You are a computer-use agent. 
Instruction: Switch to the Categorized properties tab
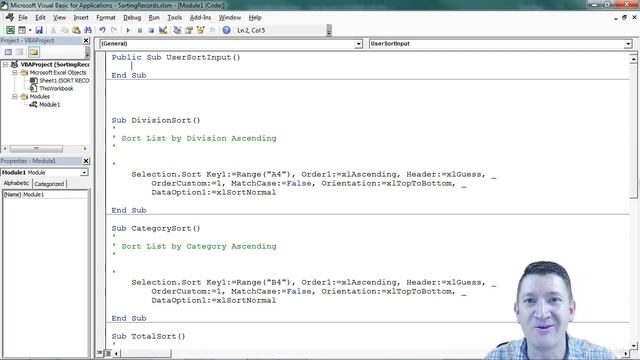point(49,184)
